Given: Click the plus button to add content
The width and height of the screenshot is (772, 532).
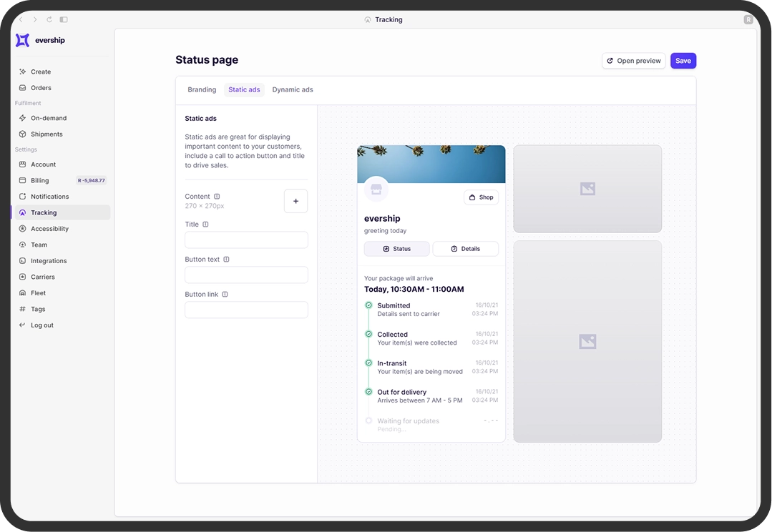Looking at the screenshot, I should click(x=295, y=202).
